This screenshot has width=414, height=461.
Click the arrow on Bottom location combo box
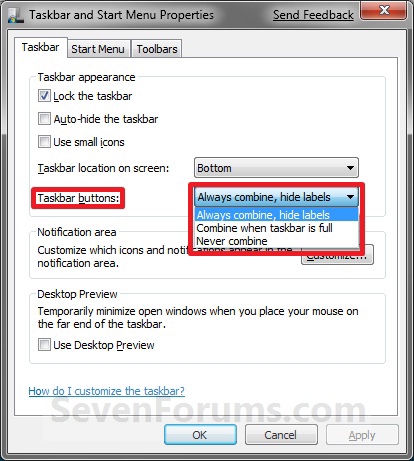coord(350,168)
